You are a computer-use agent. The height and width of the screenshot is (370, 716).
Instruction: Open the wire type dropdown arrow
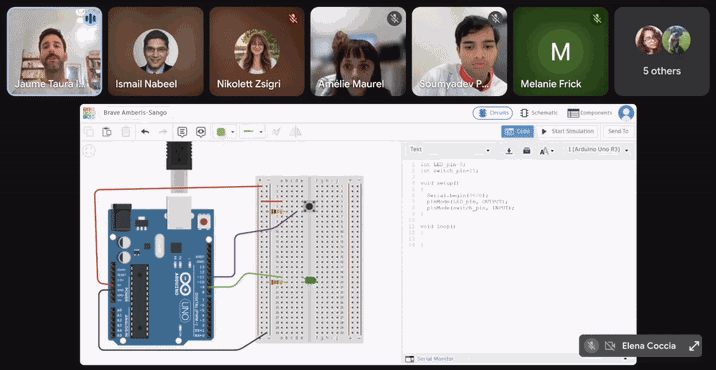pyautogui.click(x=261, y=132)
